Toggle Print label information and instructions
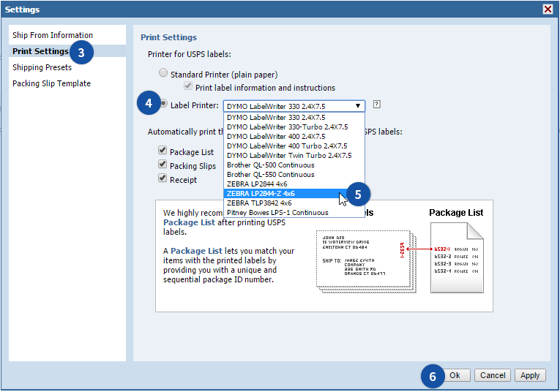This screenshot has width=560, height=392. click(188, 86)
